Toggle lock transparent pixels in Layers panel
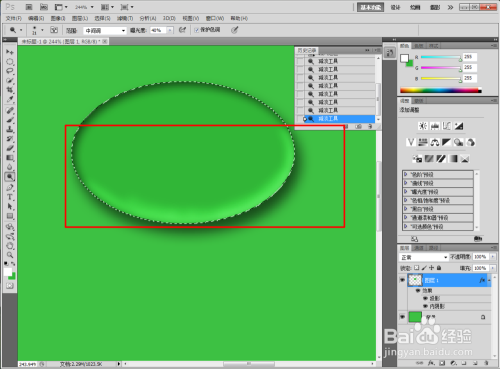Screen dimensions: 500x369 (x=417, y=268)
